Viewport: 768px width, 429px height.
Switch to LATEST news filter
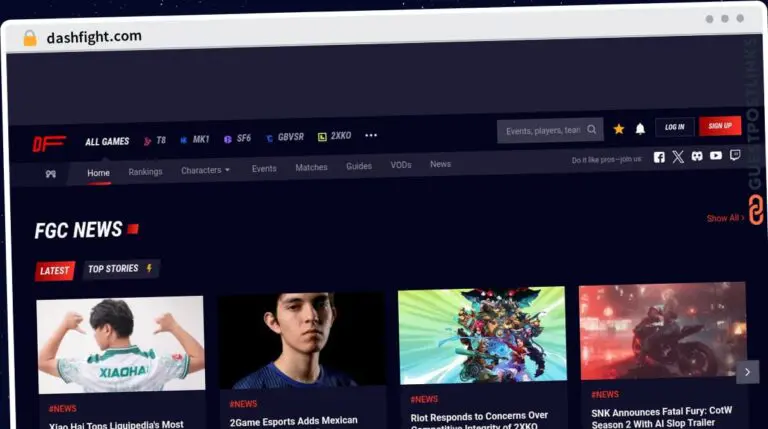[54, 271]
